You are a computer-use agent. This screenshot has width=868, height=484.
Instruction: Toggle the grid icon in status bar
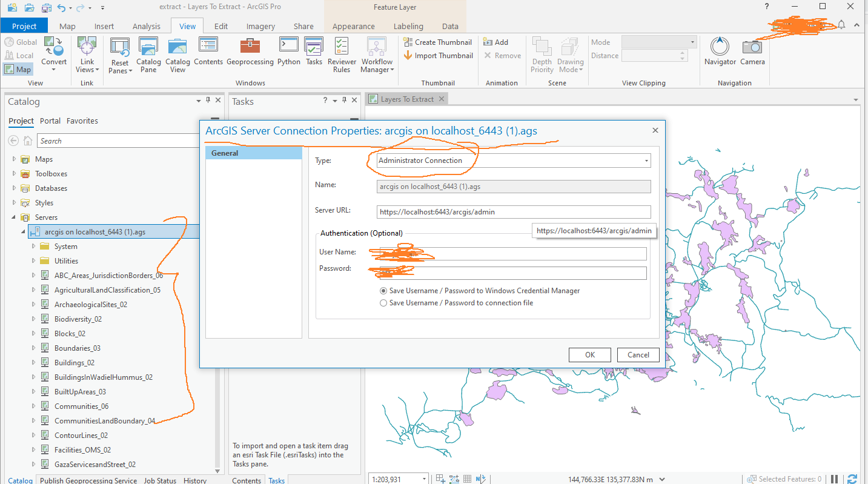pyautogui.click(x=468, y=479)
